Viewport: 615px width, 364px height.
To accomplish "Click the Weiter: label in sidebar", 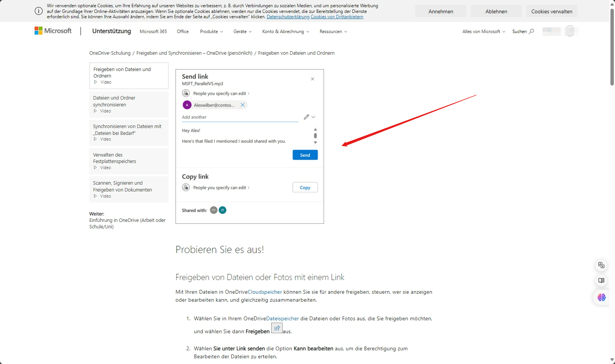I will [96, 214].
